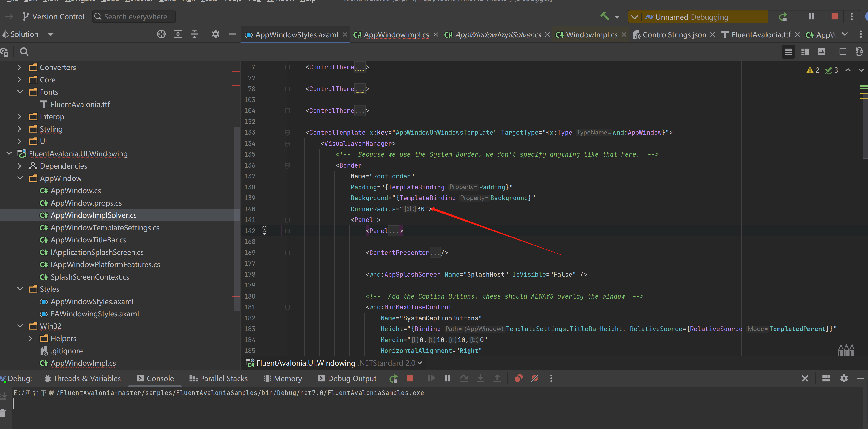Screen dimensions: 868x429
Task: Click the locate-in-solution crosshair icon
Action: [x=161, y=34]
